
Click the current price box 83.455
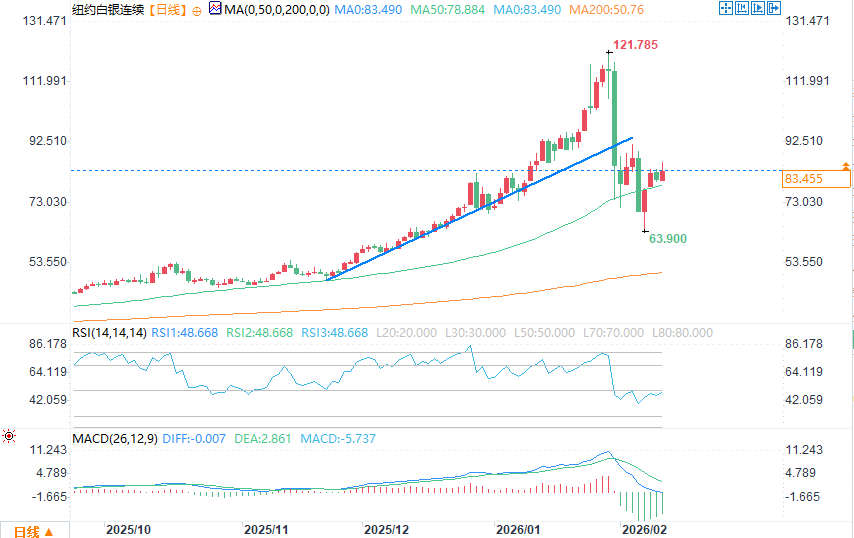[816, 179]
